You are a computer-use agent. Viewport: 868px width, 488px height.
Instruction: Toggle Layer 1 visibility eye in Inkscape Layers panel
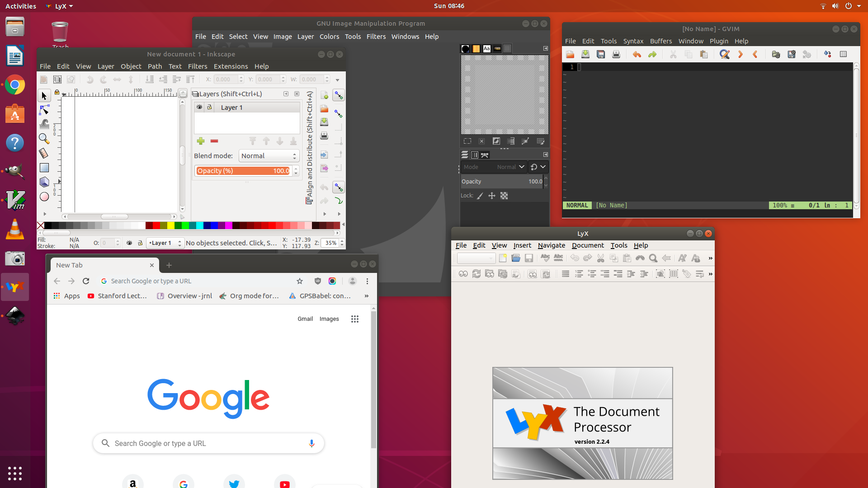[x=199, y=107]
